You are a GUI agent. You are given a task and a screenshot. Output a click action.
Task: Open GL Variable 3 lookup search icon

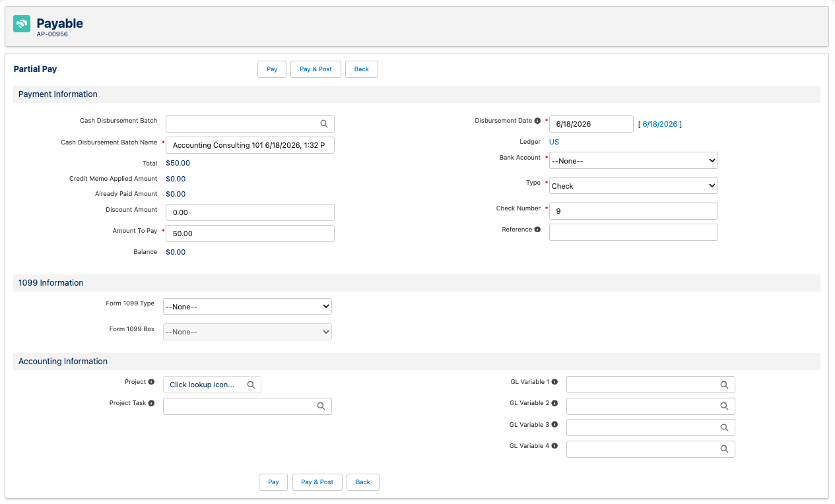[724, 427]
